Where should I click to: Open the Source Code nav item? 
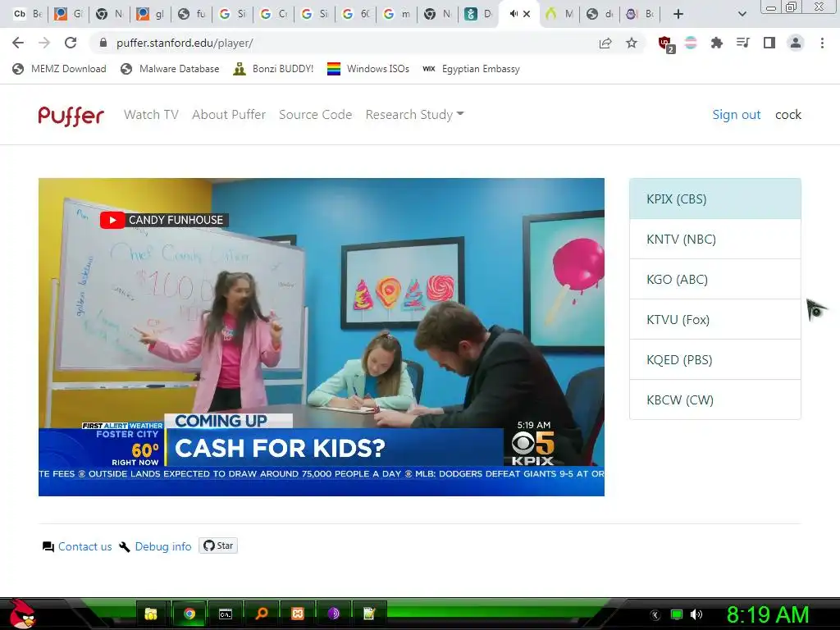(x=316, y=115)
